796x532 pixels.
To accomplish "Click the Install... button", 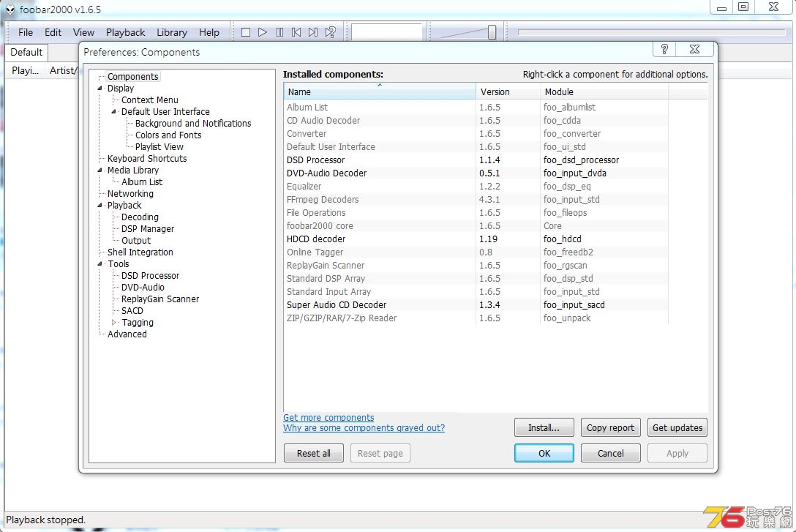I will click(x=544, y=427).
